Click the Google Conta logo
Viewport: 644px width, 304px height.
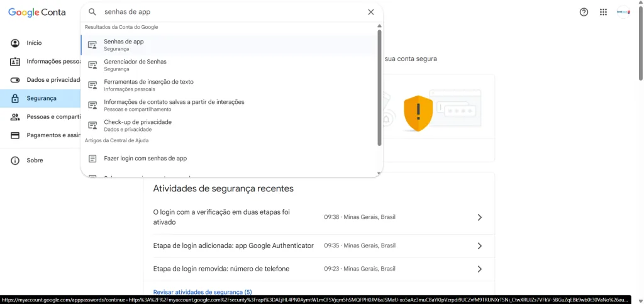point(37,12)
